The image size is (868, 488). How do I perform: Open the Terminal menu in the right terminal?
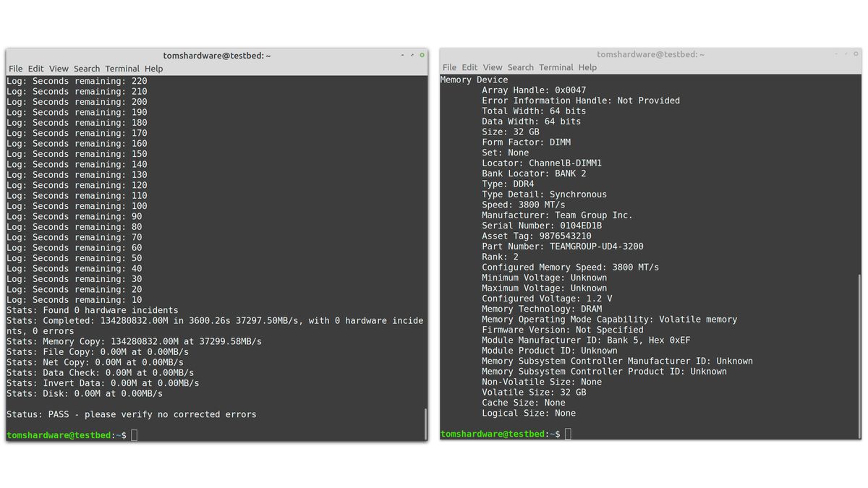(556, 67)
